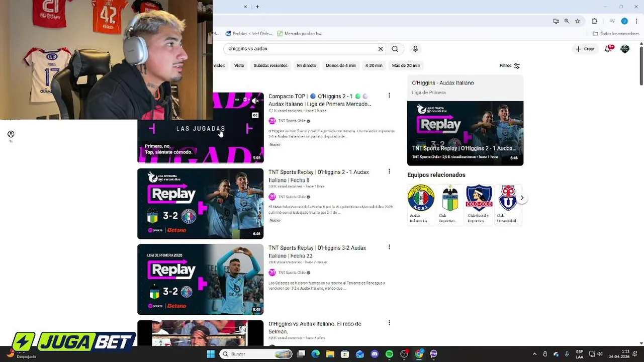Open File Explorer from the taskbar
This screenshot has height=362, width=644.
330,354
